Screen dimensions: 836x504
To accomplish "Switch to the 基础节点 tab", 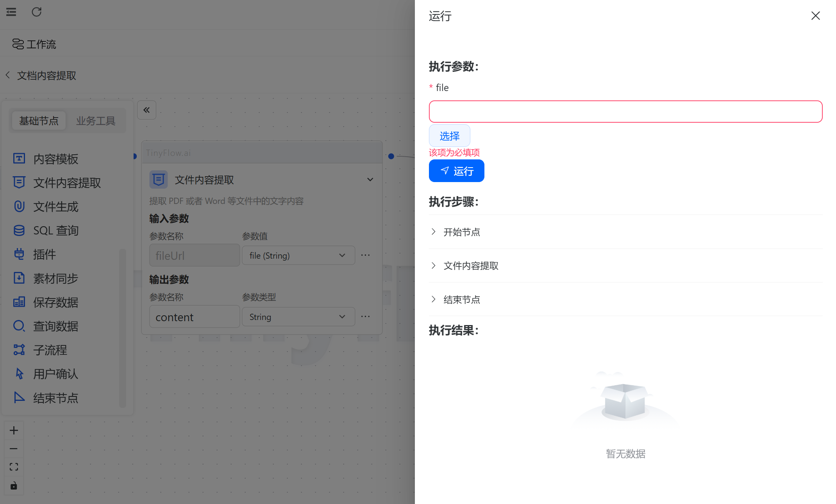I will pyautogui.click(x=39, y=121).
